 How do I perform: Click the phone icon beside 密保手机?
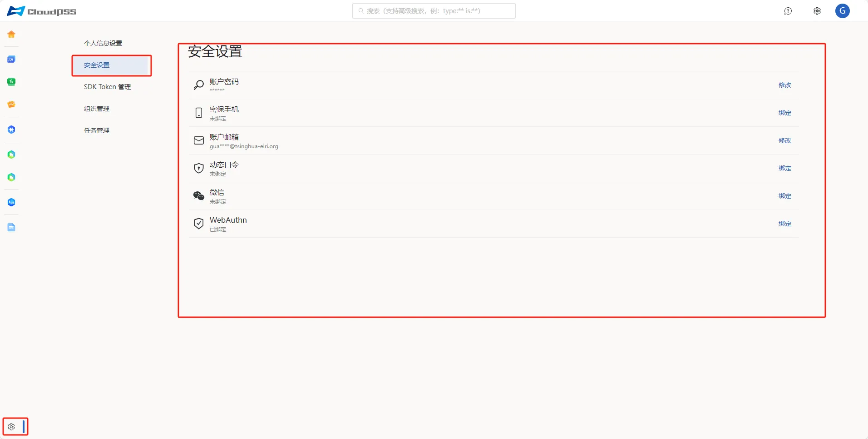tap(199, 113)
